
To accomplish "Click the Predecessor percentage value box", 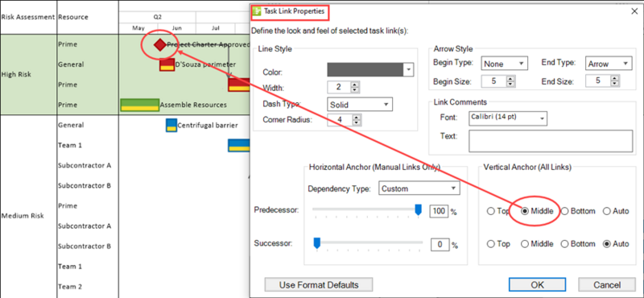I will [x=439, y=211].
